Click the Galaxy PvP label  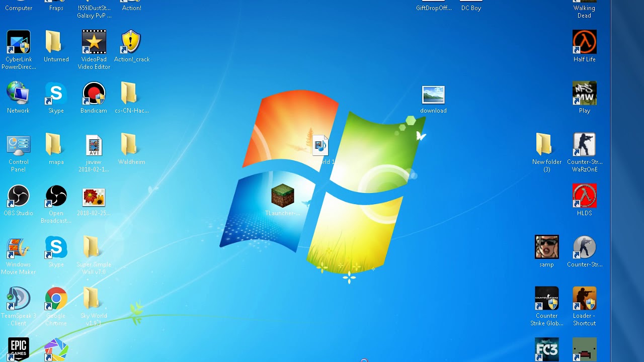tap(94, 16)
